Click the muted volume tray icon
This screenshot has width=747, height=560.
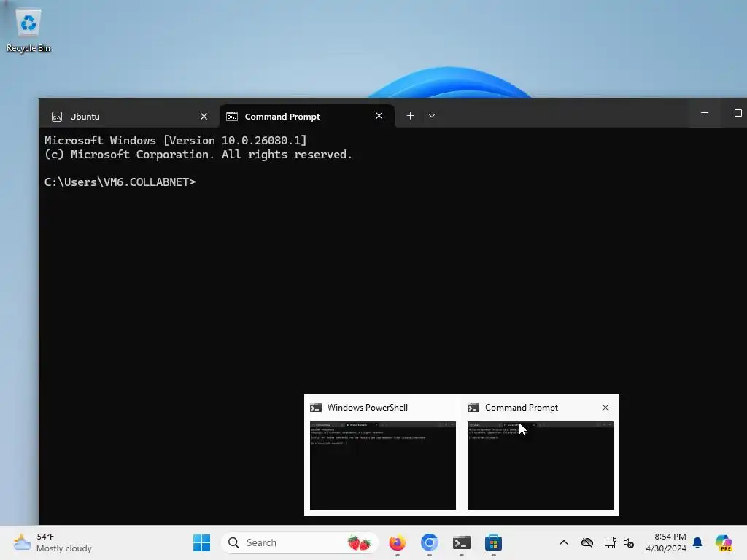coord(629,542)
